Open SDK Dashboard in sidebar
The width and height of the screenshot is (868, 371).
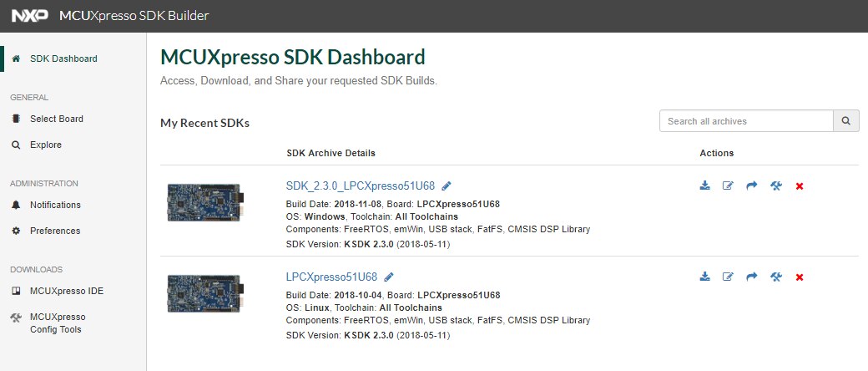click(63, 58)
